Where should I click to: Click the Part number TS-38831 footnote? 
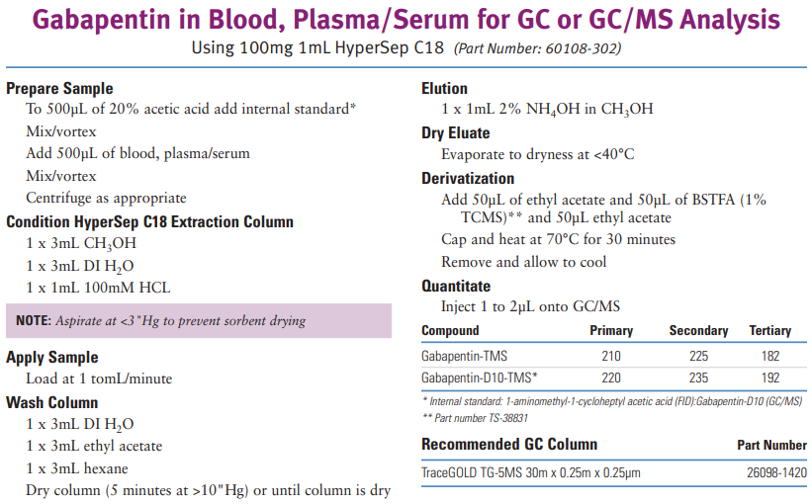click(x=476, y=418)
